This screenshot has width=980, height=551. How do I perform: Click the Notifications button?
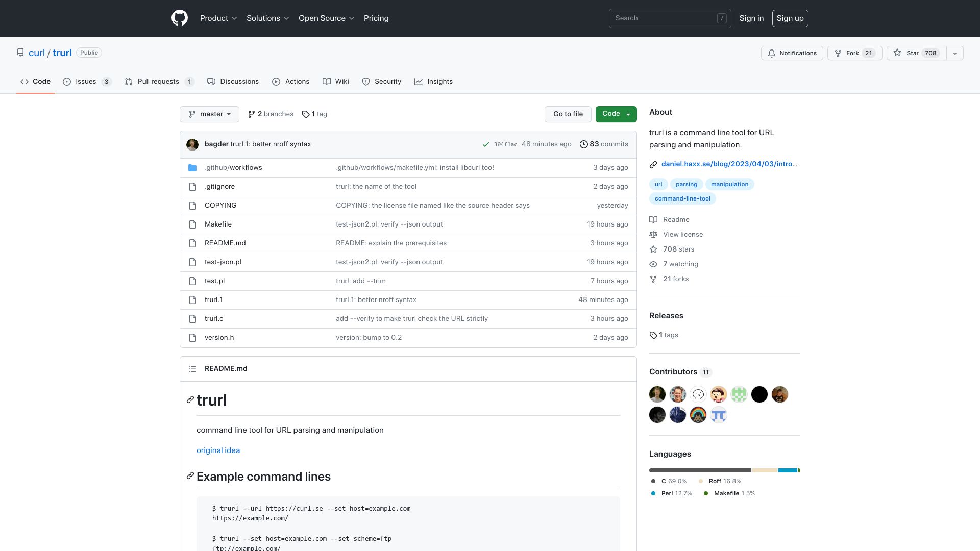[x=792, y=53]
